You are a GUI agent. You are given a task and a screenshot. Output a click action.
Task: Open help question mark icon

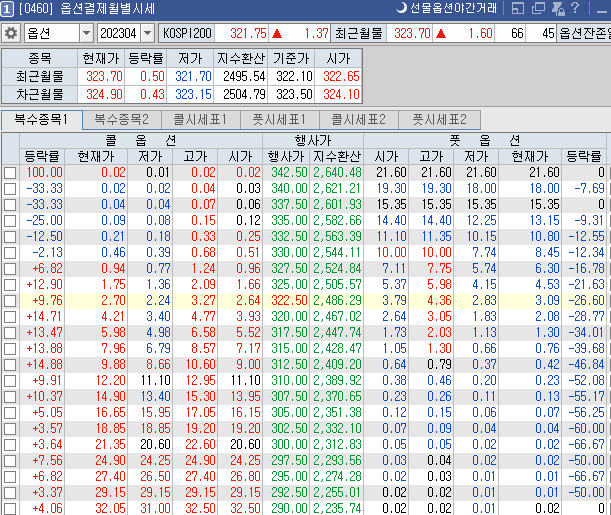click(575, 8)
